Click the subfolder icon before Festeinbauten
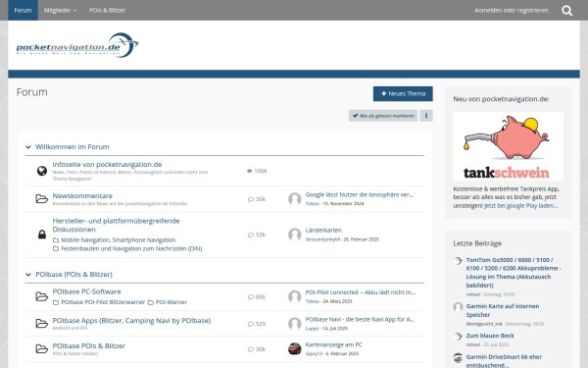 (x=56, y=248)
